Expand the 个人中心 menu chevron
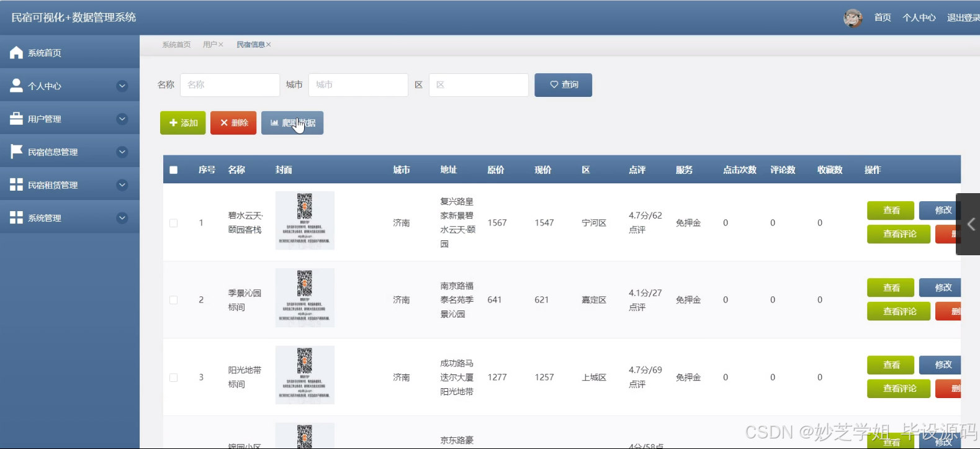Image resolution: width=980 pixels, height=449 pixels. click(122, 86)
